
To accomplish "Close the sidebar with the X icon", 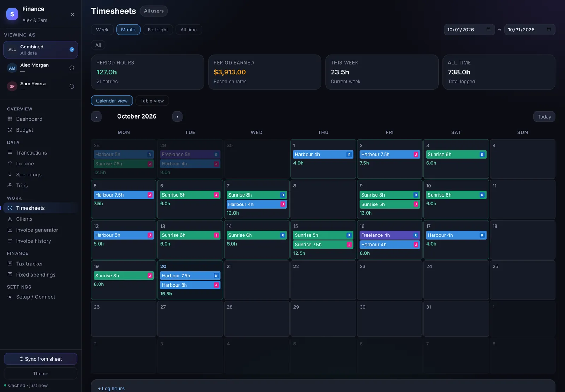I will (72, 14).
